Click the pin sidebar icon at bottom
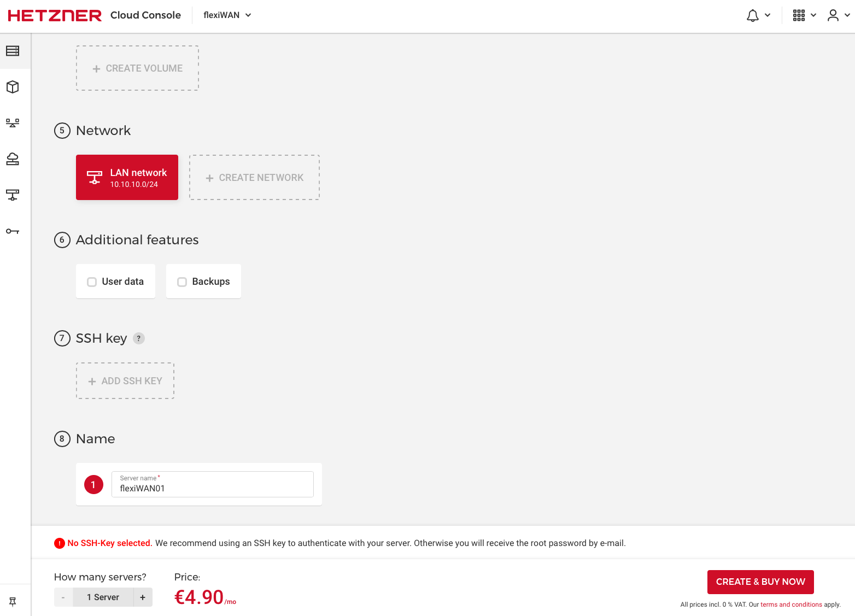Viewport: 855px width, 616px height. point(13,602)
